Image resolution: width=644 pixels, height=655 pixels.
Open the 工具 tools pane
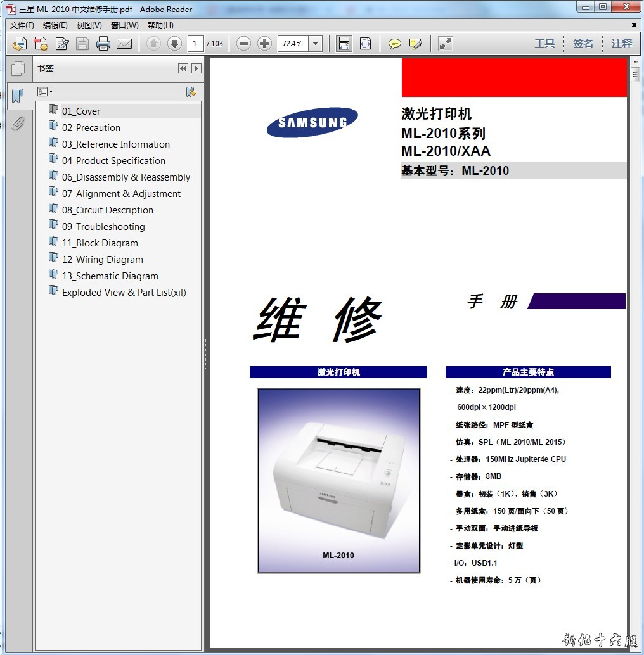pyautogui.click(x=544, y=44)
